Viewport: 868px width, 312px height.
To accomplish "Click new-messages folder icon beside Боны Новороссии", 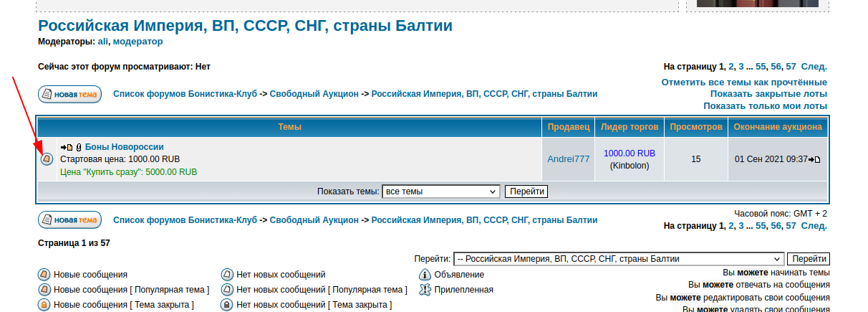I will coord(47,159).
